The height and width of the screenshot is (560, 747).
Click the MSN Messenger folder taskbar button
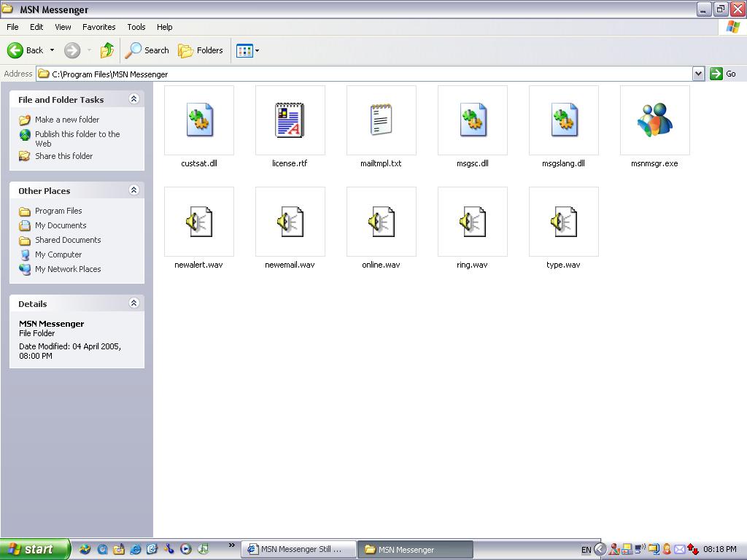pos(415,550)
